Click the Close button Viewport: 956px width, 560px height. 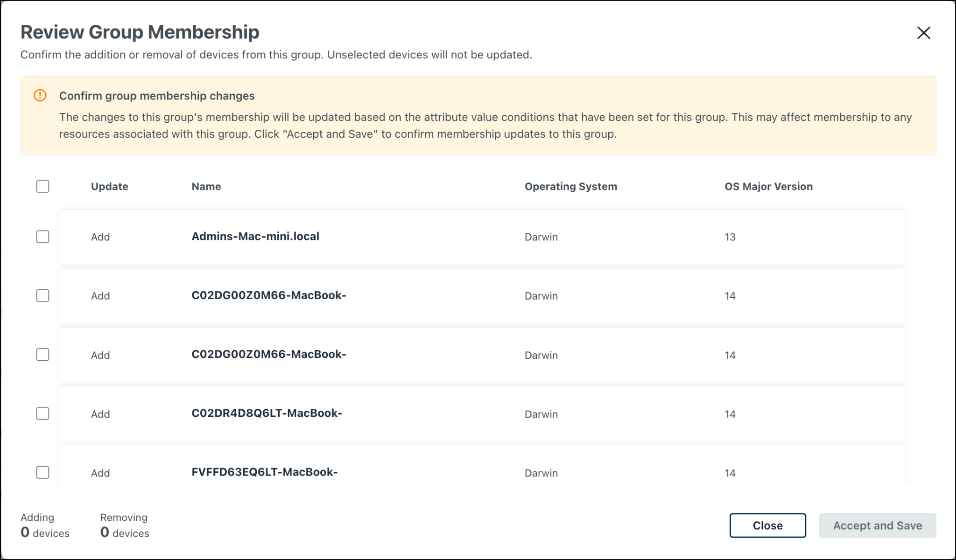pyautogui.click(x=767, y=525)
